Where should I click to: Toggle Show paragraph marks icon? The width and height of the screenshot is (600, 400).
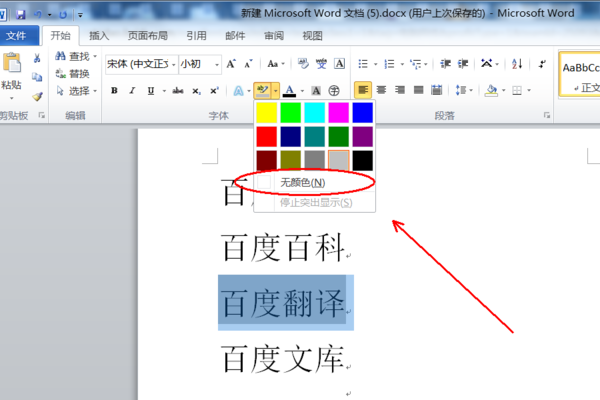point(542,64)
